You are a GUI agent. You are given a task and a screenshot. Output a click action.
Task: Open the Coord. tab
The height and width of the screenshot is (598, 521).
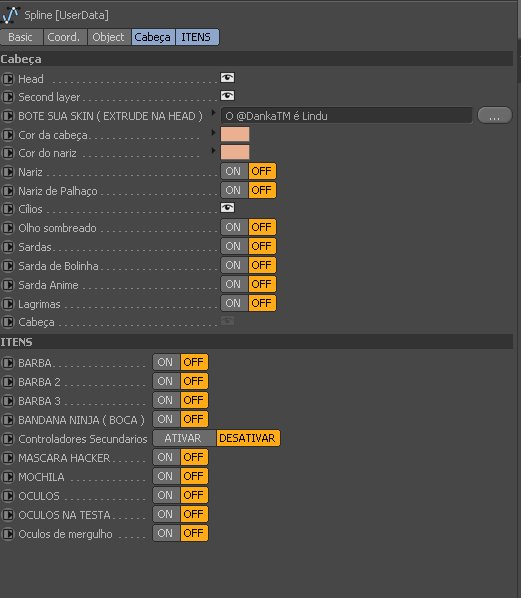65,37
